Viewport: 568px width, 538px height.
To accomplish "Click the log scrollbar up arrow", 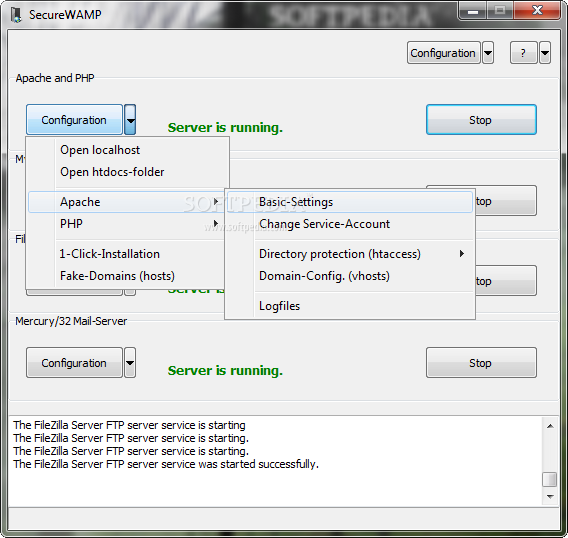I will pos(550,426).
